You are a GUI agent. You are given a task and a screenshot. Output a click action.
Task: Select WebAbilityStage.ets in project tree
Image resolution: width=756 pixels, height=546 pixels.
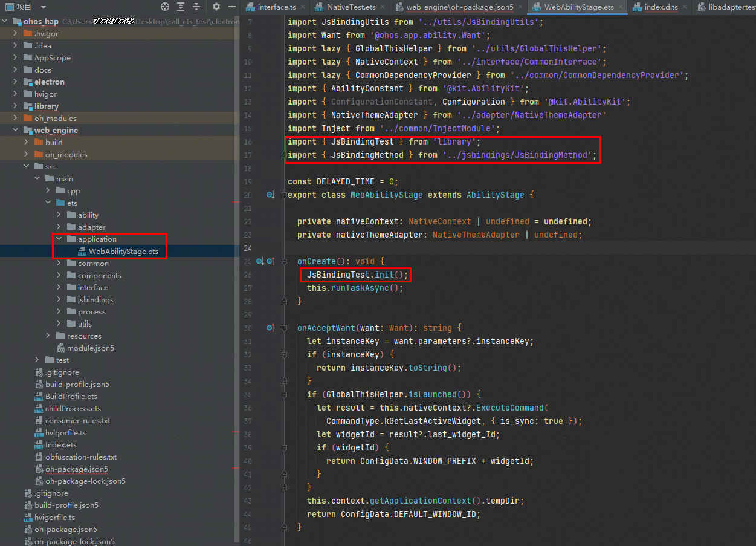pyautogui.click(x=123, y=252)
